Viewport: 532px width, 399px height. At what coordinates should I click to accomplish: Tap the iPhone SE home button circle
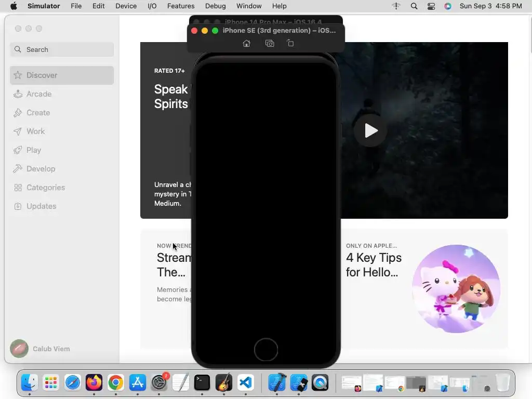[x=266, y=350]
